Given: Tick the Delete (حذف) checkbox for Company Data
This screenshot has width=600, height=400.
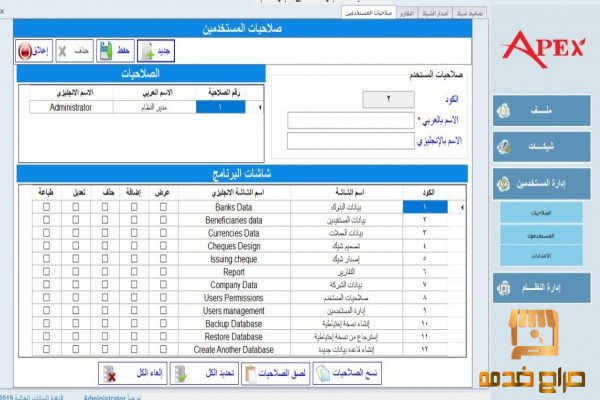Looking at the screenshot, I should tap(106, 282).
